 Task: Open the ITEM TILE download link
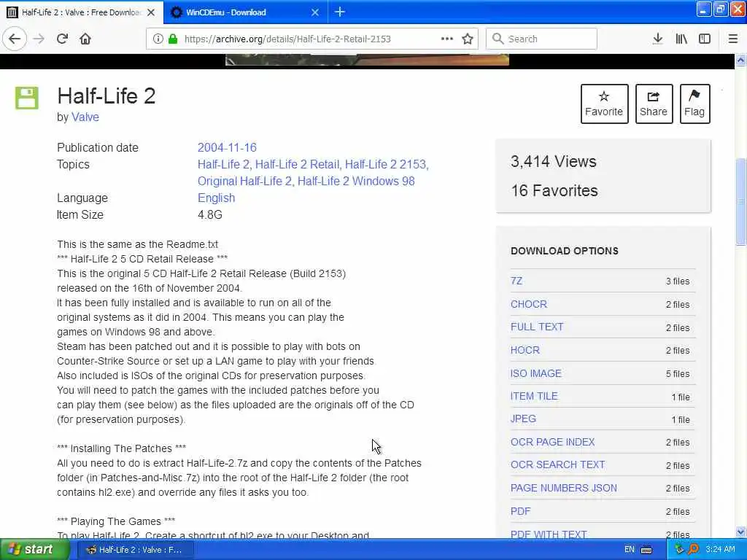click(534, 396)
